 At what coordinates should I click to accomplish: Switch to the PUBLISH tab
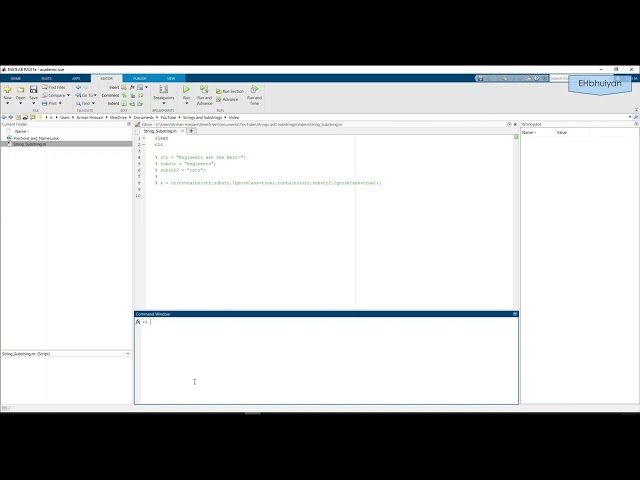[x=140, y=78]
